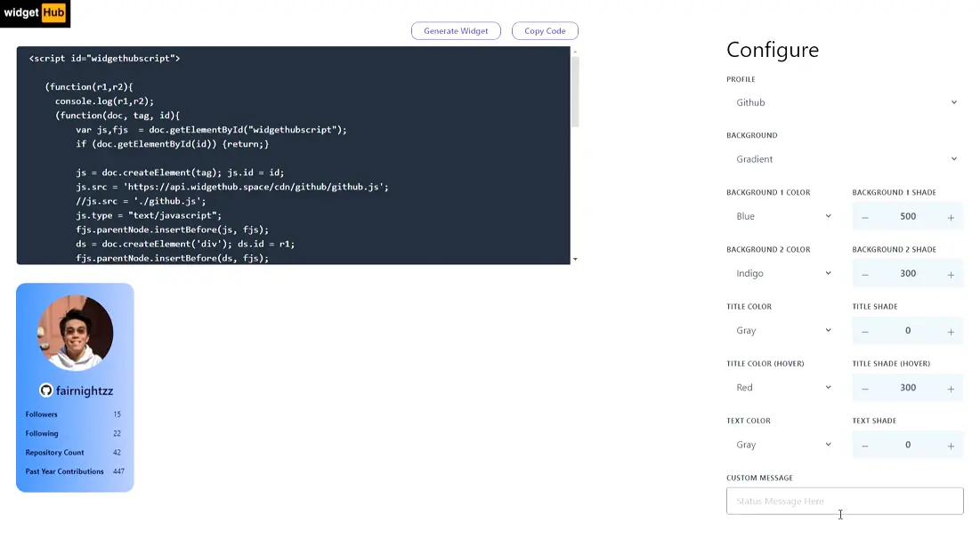The height and width of the screenshot is (547, 980).
Task: Increase Background 1 Shade with the plus button
Action: click(x=951, y=217)
